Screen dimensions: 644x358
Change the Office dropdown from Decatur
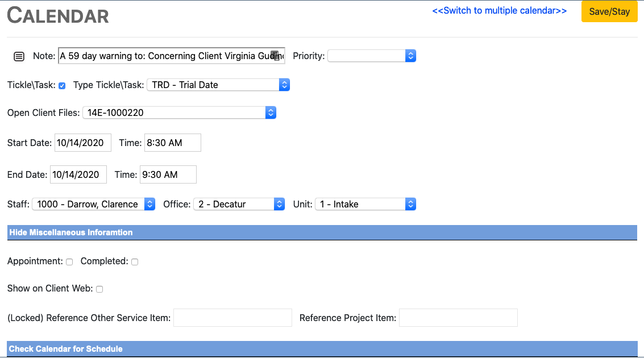tap(239, 204)
